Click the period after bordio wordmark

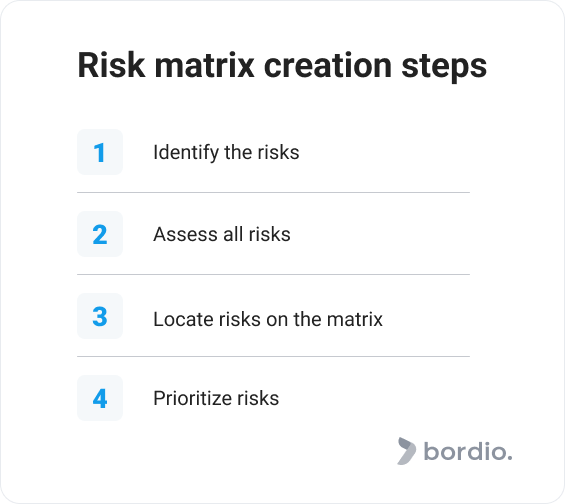510,458
